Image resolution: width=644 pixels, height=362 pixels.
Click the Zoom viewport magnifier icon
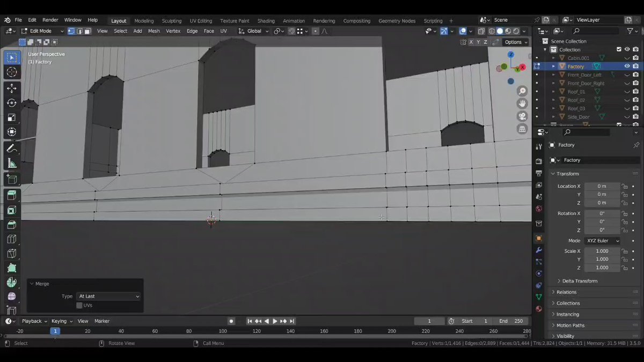(522, 91)
